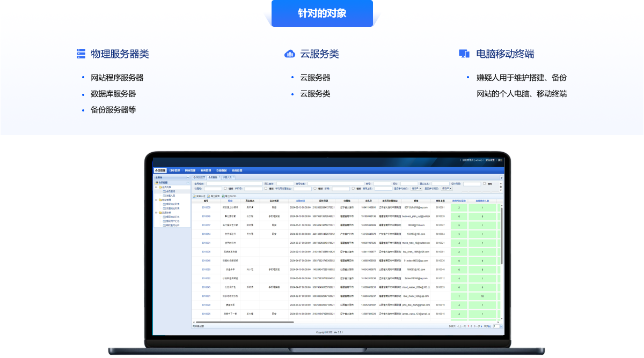The width and height of the screenshot is (644, 358).
Task: Click the 我的主页 home tab icon
Action: (x=195, y=177)
